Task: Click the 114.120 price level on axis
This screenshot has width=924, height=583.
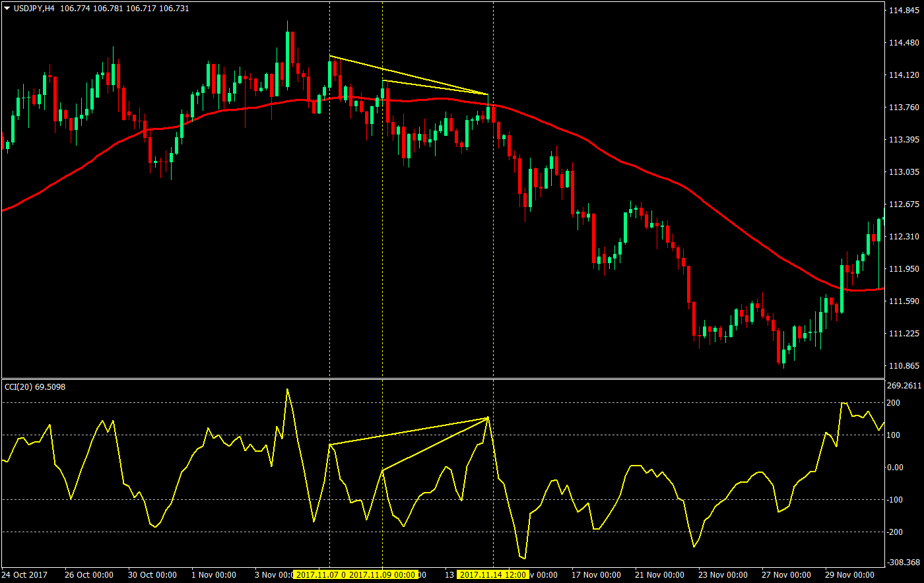Action: [x=905, y=75]
